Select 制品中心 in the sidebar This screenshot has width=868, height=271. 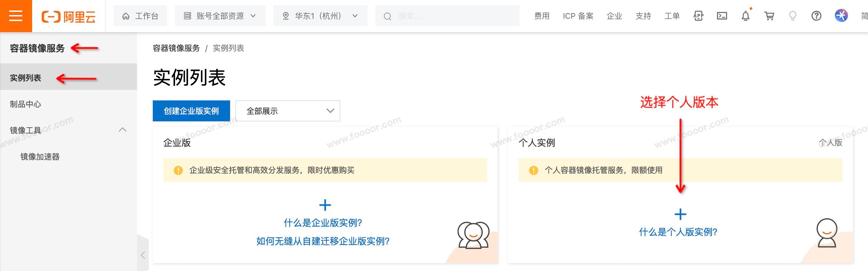26,104
